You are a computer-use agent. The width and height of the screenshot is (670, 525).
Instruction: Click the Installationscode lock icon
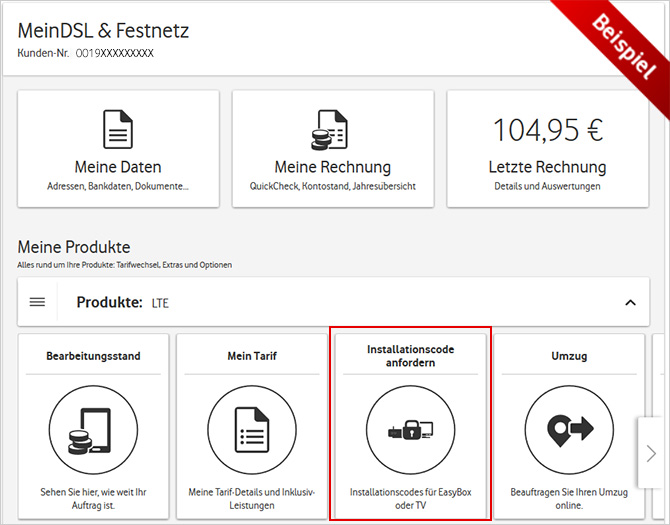click(x=410, y=431)
